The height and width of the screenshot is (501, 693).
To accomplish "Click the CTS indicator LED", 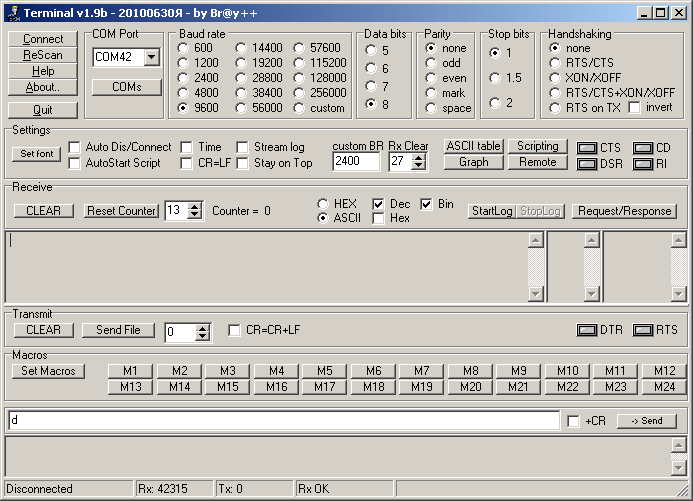I will click(587, 148).
